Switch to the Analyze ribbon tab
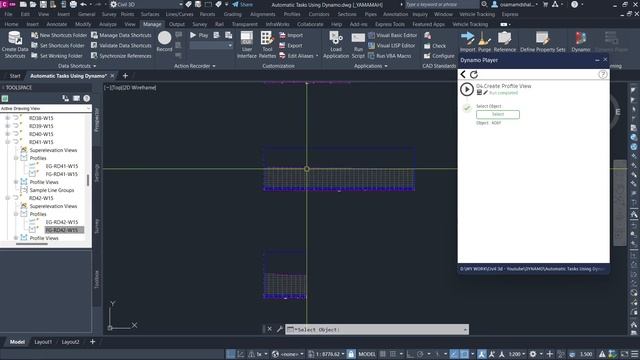Viewport: 640px width, 360px height. point(107,24)
